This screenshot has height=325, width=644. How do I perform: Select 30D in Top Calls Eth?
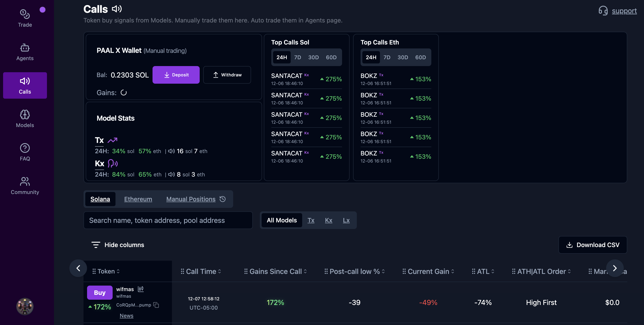coord(402,57)
